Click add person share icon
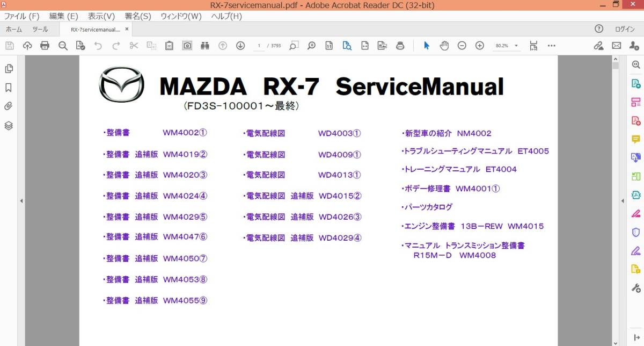Image resolution: width=644 pixels, height=346 pixels. point(634,46)
